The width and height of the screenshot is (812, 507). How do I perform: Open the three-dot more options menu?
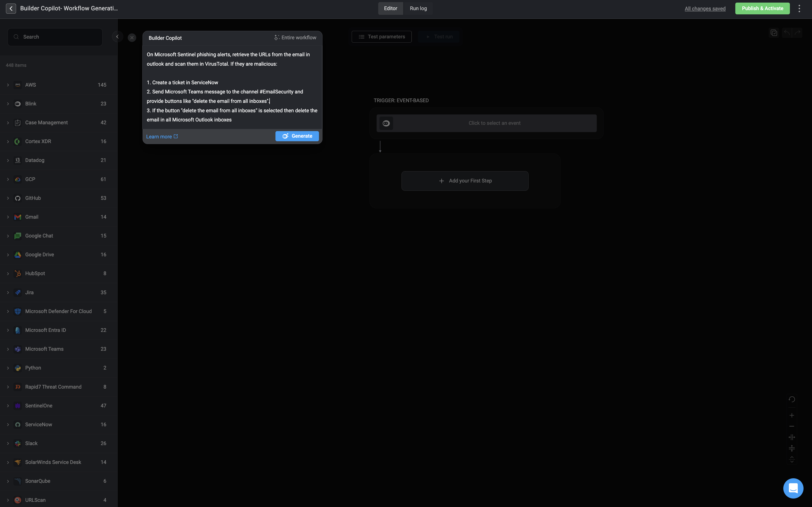click(799, 8)
